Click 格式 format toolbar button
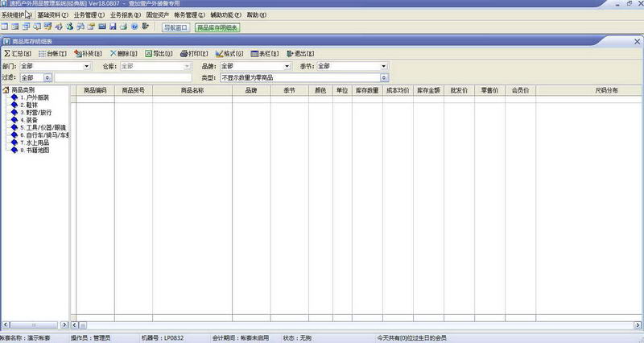Screen dimensions: 644x343 pyautogui.click(x=229, y=53)
